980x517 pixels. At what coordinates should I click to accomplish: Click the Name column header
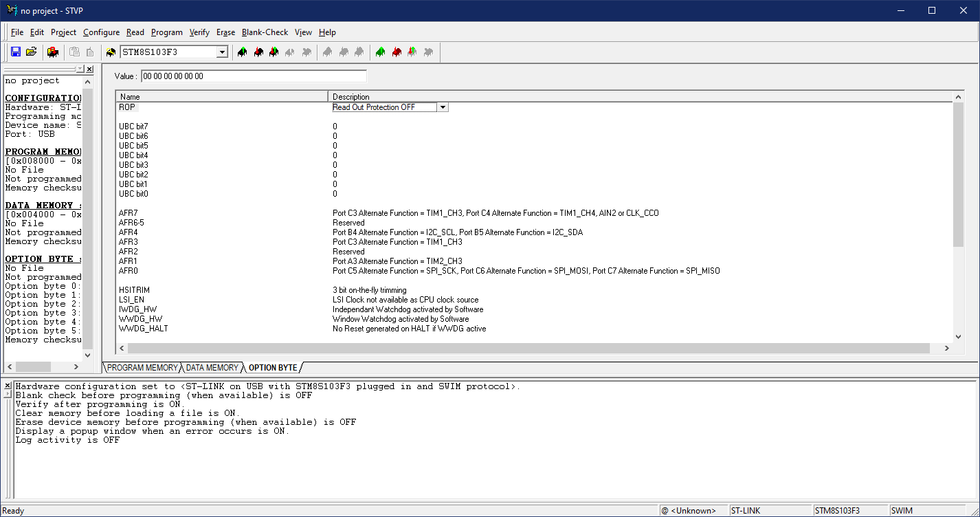[x=222, y=97]
